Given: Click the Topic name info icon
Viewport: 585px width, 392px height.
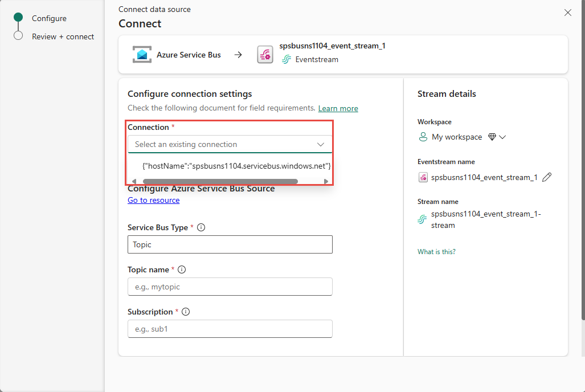Looking at the screenshot, I should [182, 269].
